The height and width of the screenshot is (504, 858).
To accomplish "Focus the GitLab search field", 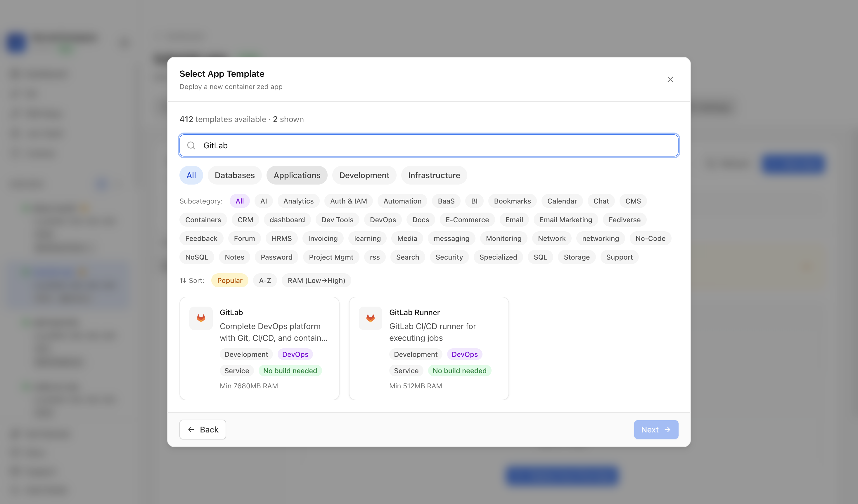I will click(x=429, y=145).
